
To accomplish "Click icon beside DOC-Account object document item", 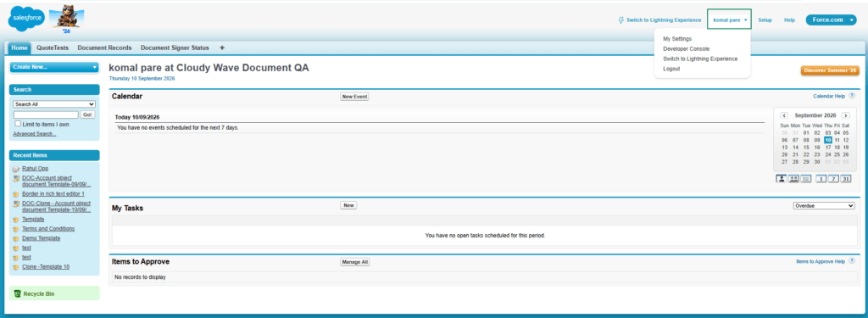I will 15,178.
